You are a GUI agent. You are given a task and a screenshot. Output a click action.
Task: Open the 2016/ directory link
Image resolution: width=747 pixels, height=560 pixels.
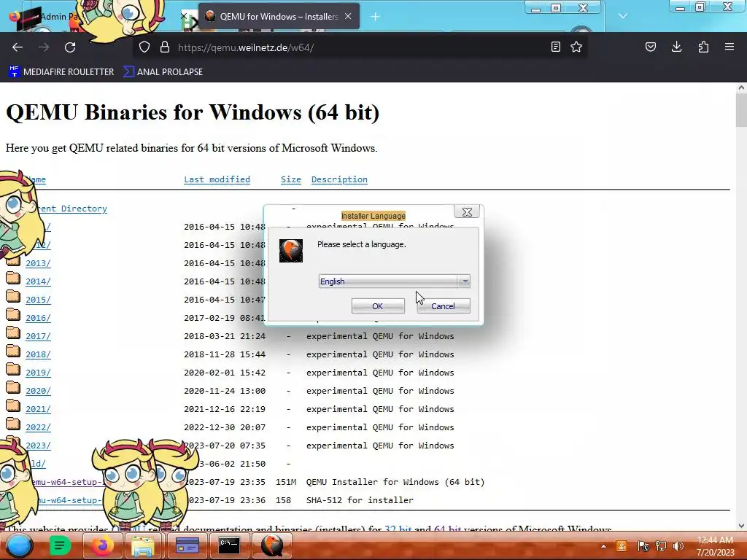pyautogui.click(x=38, y=318)
